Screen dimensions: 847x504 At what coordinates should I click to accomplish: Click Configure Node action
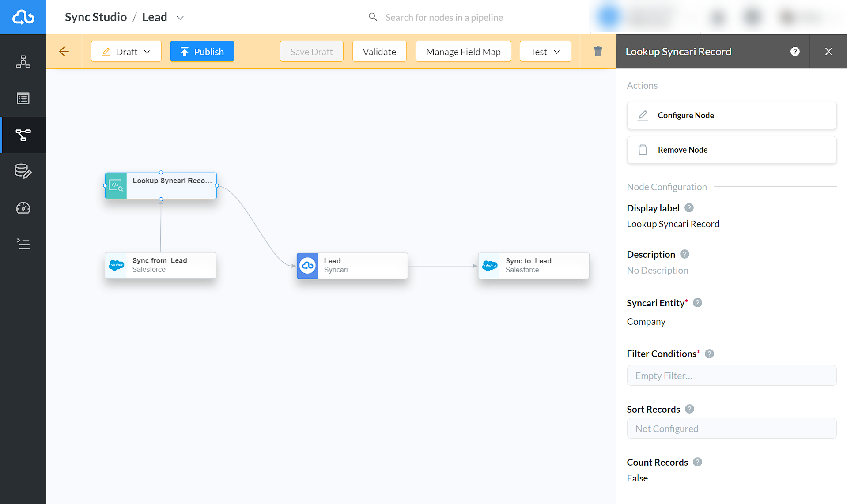click(732, 115)
